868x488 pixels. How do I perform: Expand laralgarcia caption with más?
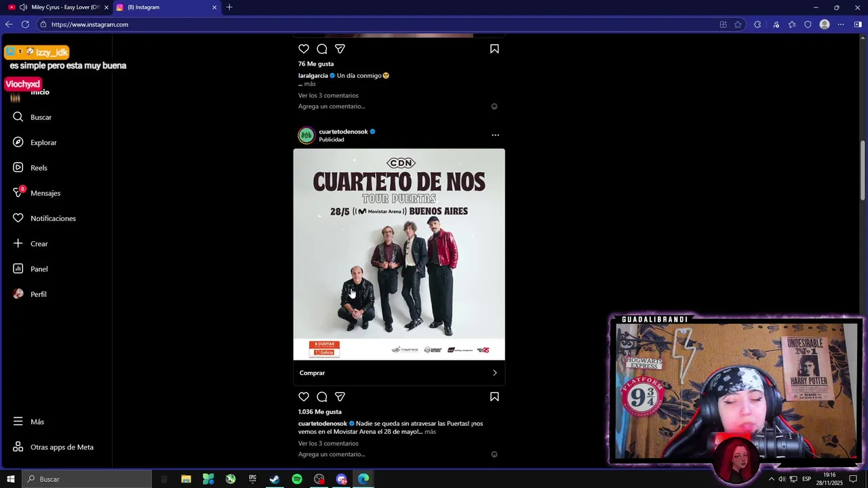click(x=310, y=84)
